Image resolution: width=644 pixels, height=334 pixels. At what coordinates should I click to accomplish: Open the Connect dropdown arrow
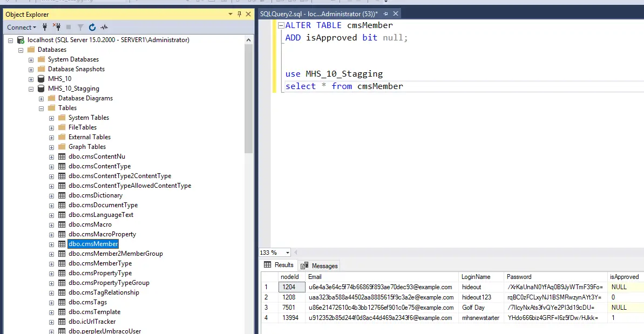pos(34,27)
